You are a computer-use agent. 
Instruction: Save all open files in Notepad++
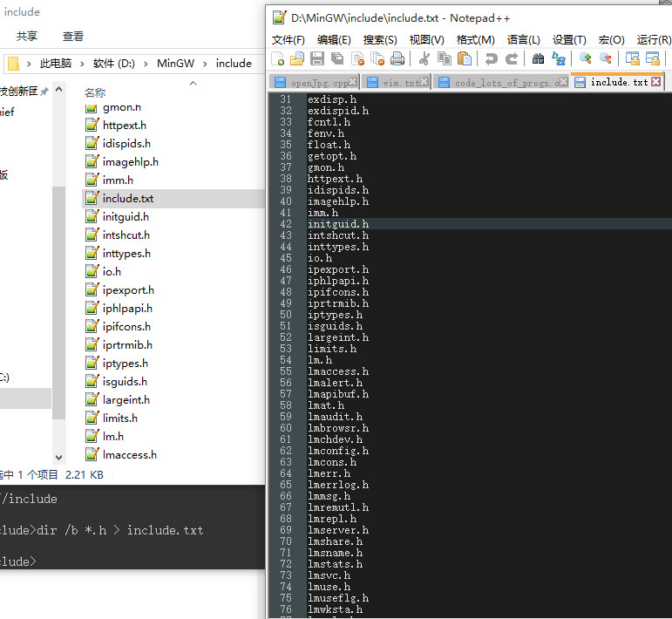tap(337, 58)
